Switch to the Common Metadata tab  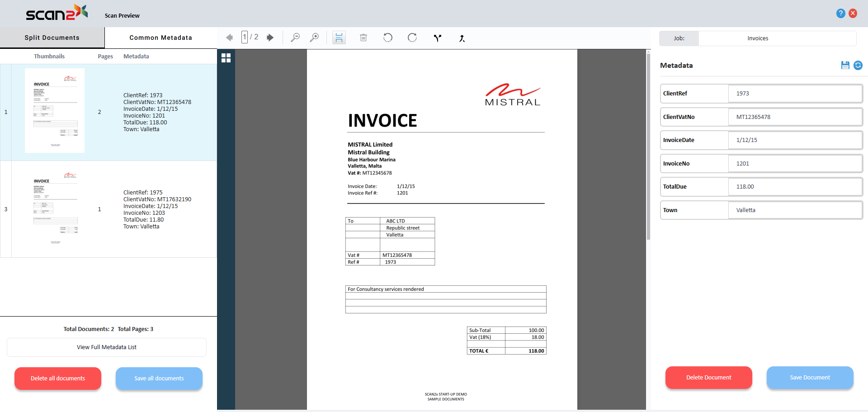coord(160,38)
